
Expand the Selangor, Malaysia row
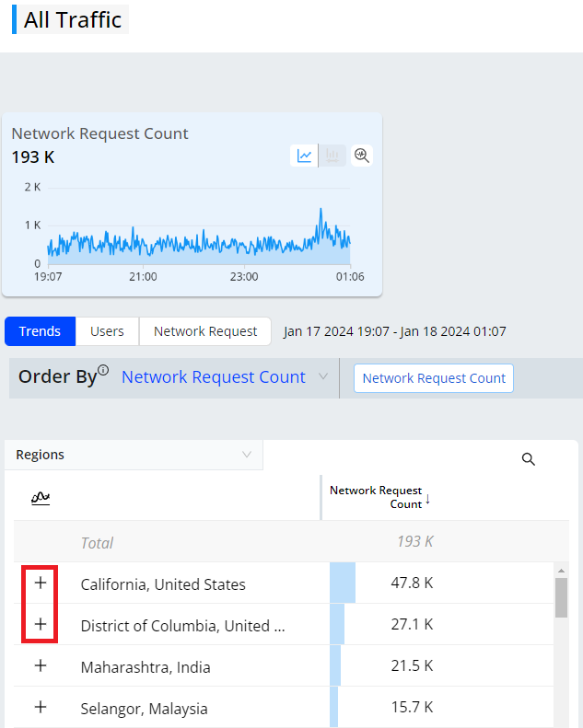click(41, 708)
